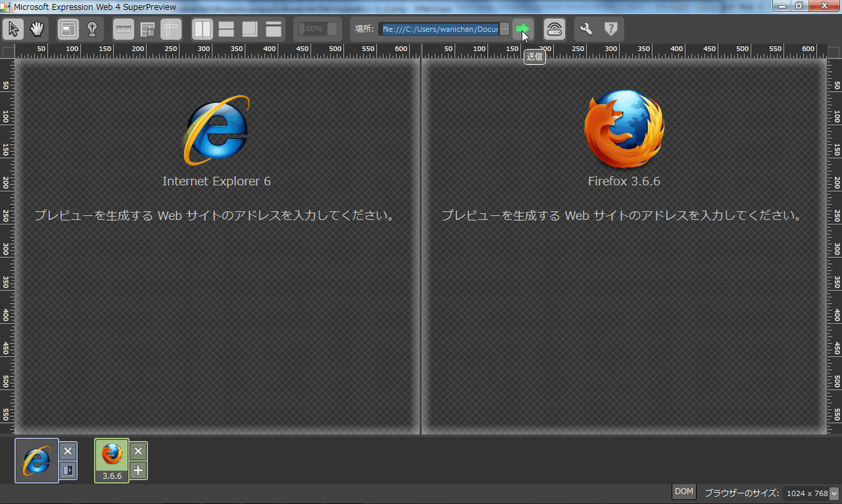Open the browse button next to address field
The image size is (842, 504).
pos(505,29)
